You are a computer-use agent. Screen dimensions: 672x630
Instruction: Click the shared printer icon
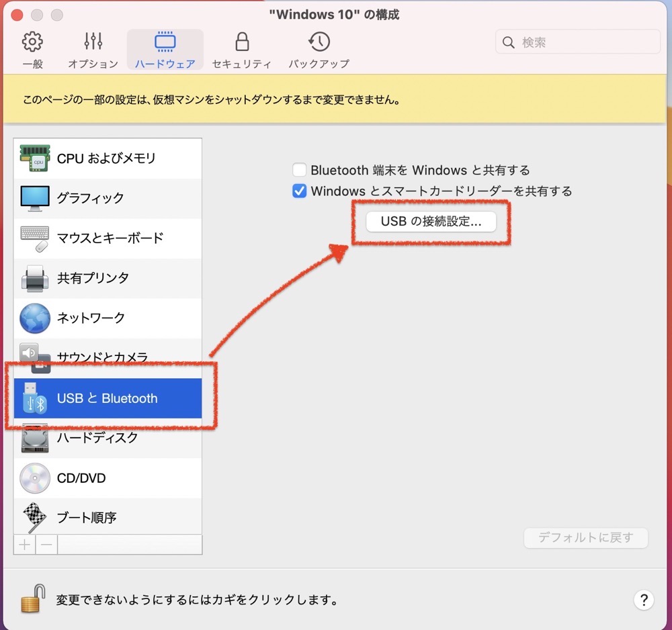(x=35, y=278)
